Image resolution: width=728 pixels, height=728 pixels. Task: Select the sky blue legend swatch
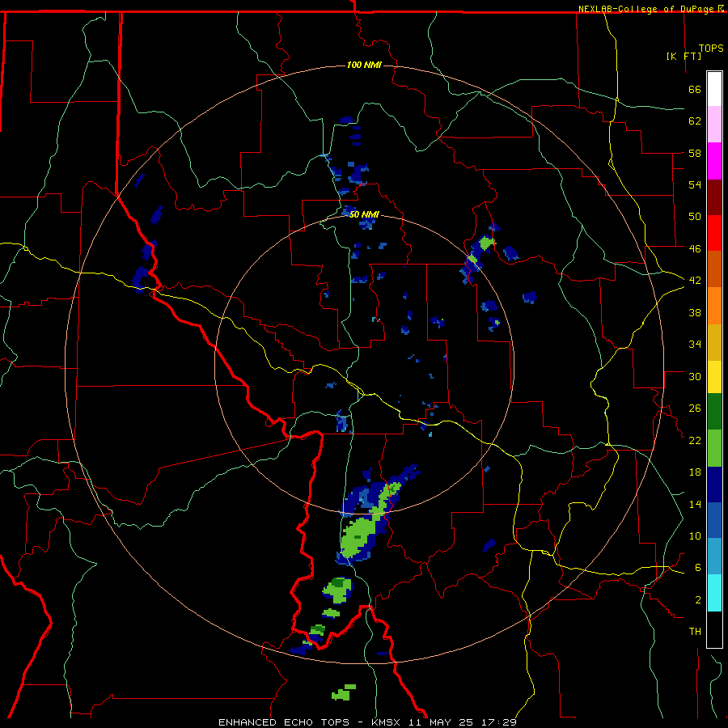714,557
